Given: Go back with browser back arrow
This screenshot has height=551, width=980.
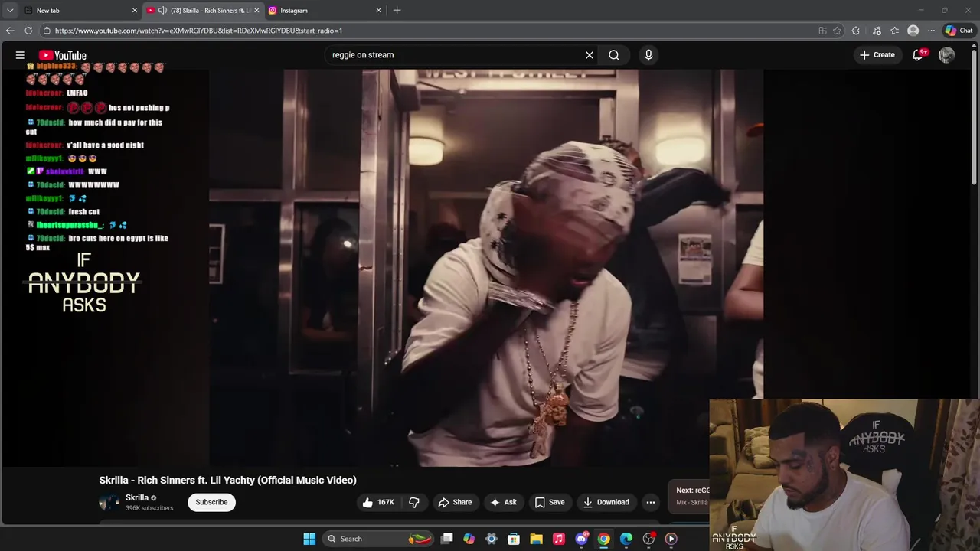Looking at the screenshot, I should tap(10, 31).
